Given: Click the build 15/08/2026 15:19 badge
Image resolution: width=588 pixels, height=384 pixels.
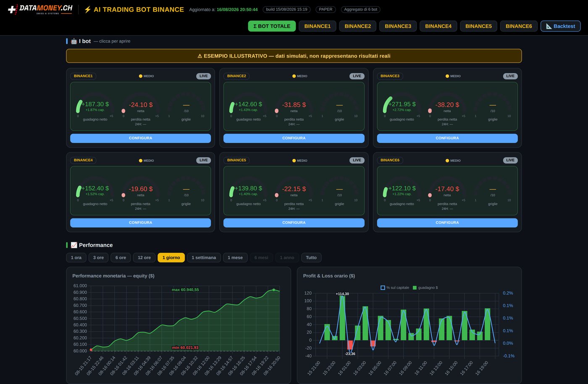Looking at the screenshot, I should 286,9.
